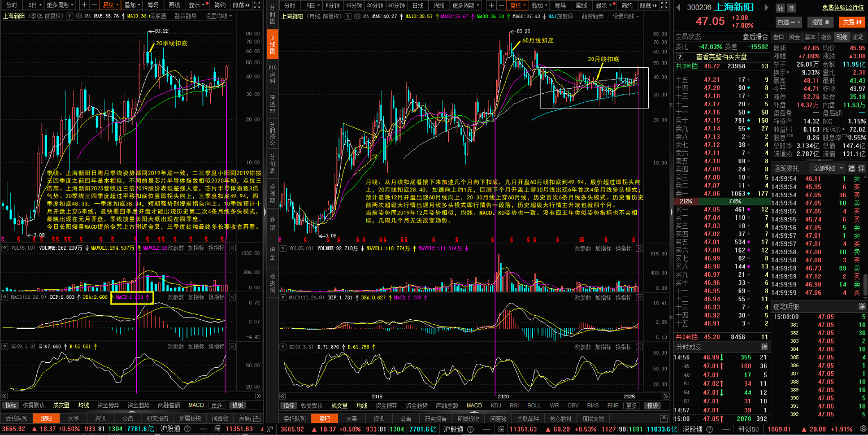868x435 pixels.
Task: Select BOLL indicator on right chart bottom bar
Action: (534, 406)
